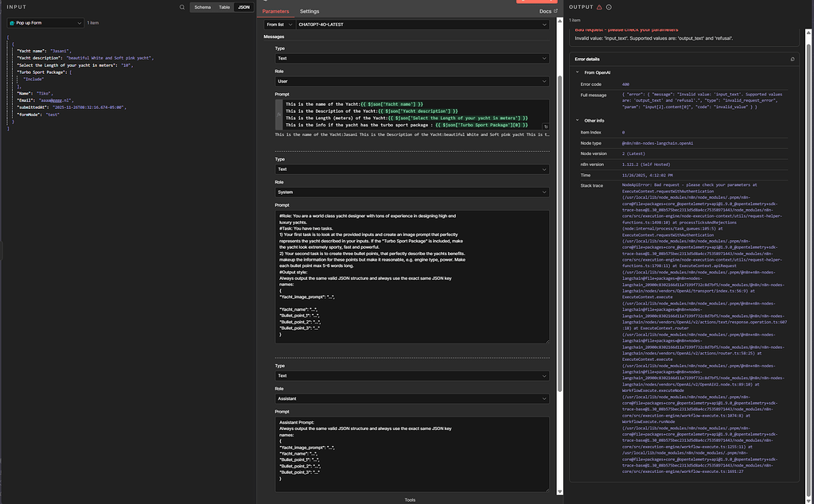Viewport: 814px width, 504px height.
Task: Switch to the Schema input view
Action: click(203, 6)
